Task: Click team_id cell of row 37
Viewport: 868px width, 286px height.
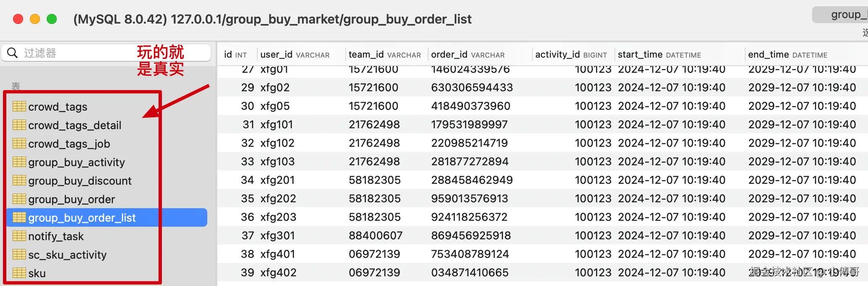Action: pos(375,236)
